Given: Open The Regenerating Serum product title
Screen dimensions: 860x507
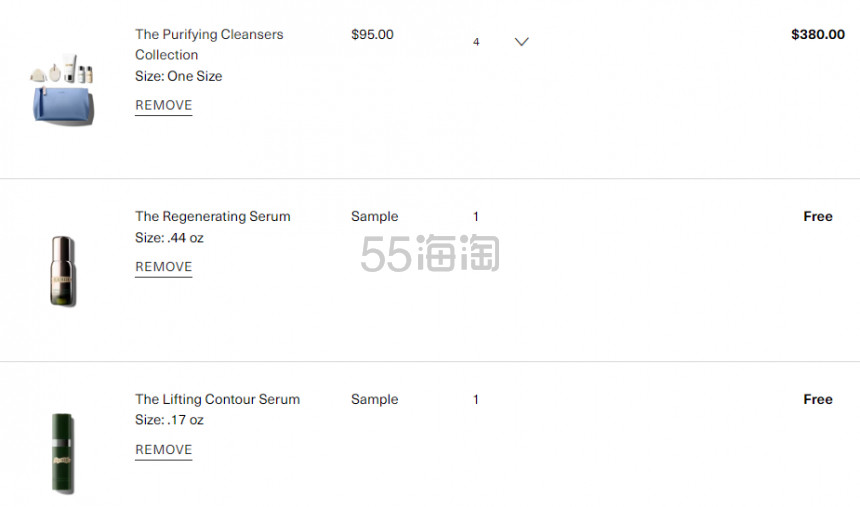Looking at the screenshot, I should 213,216.
